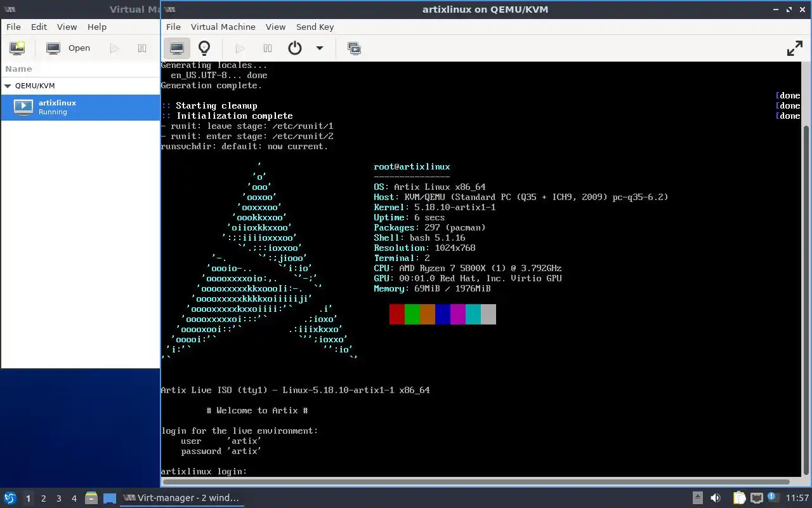Click the cyan color block in neofetch

[473, 314]
